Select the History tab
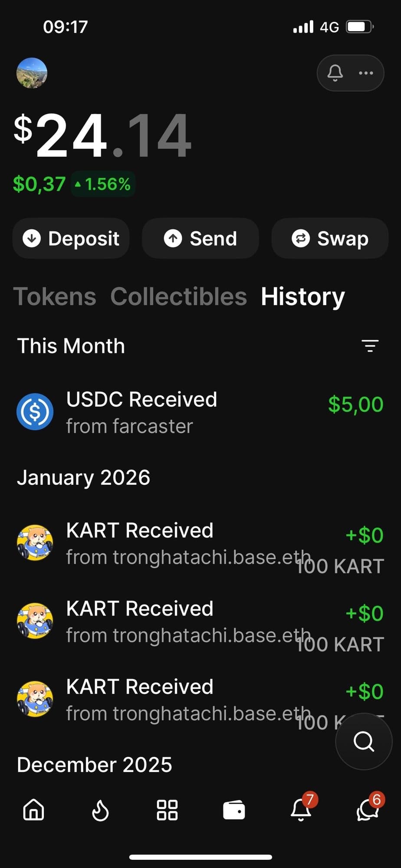The height and width of the screenshot is (868, 401). tap(302, 297)
